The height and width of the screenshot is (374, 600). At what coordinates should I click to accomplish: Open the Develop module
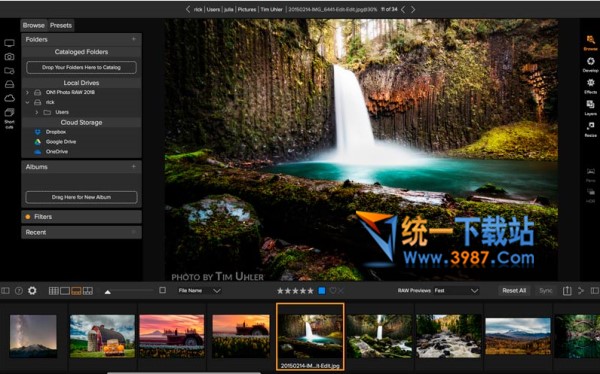[590, 64]
